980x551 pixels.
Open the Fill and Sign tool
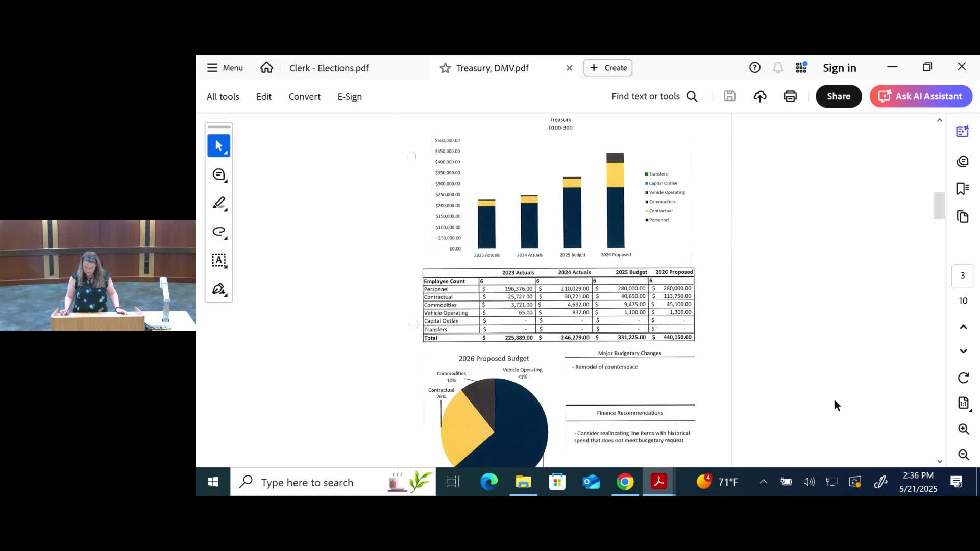[218, 289]
